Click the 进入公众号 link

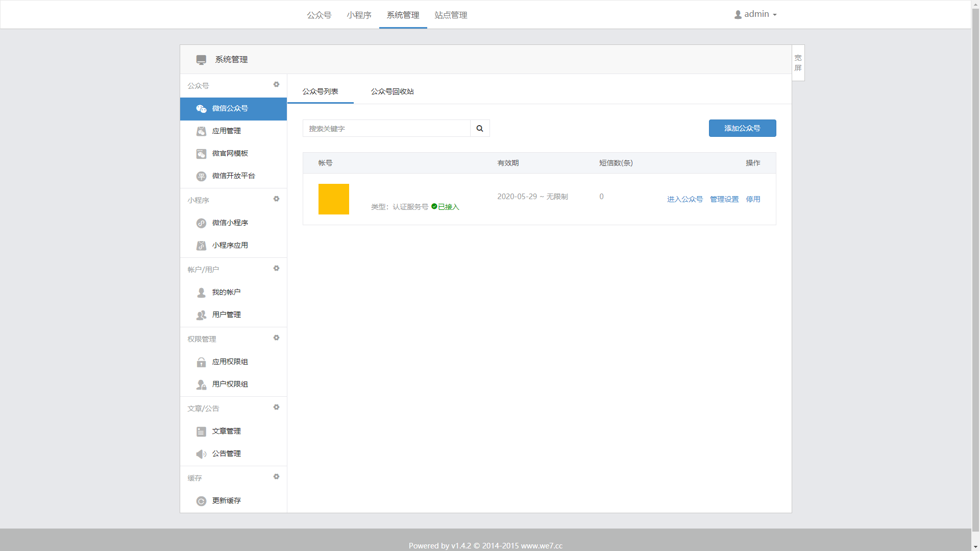click(684, 199)
